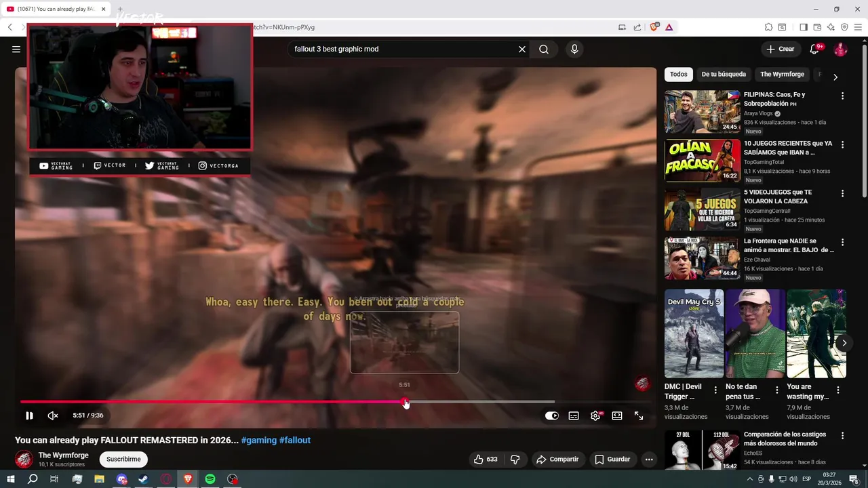Toggle the browser sidebar panel
Screen dimensions: 868x488
(804, 27)
